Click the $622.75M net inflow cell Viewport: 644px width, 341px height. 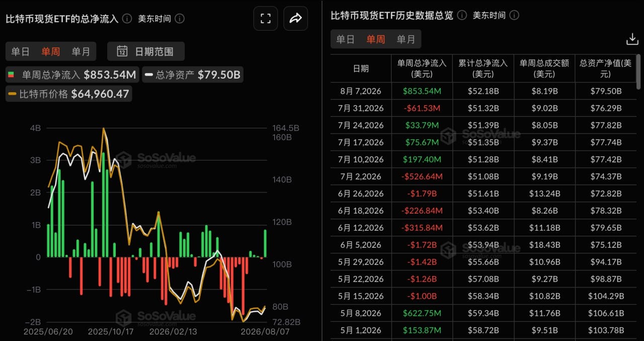[422, 313]
